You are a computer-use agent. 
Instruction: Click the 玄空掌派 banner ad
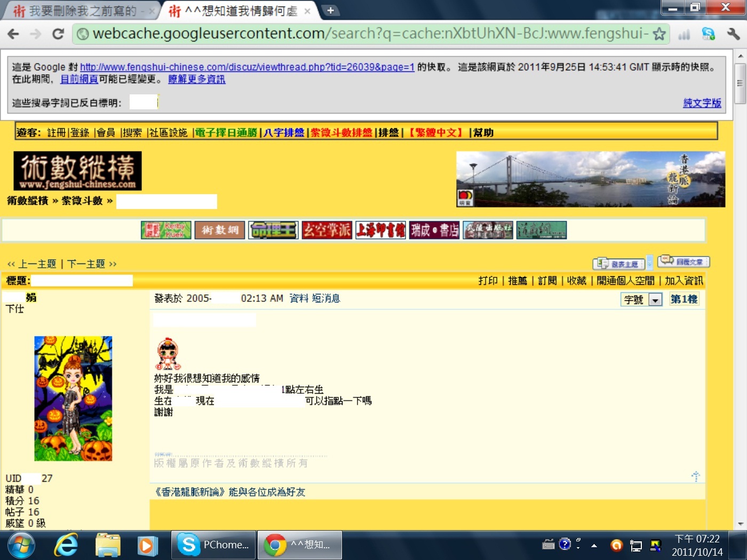click(327, 230)
